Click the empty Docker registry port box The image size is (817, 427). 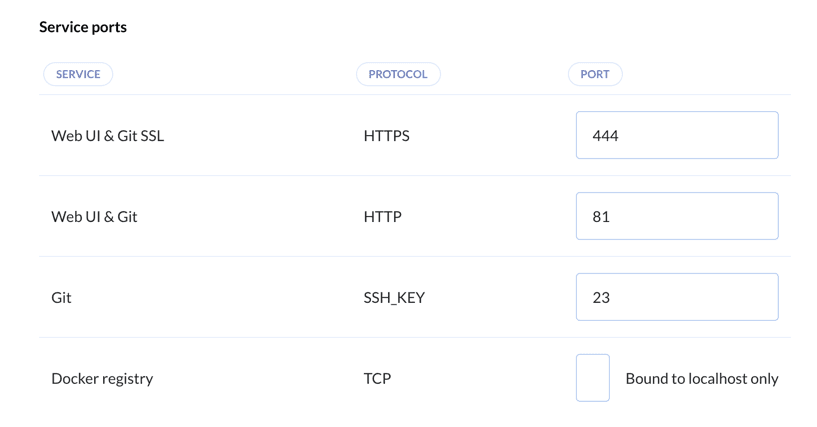[x=593, y=378]
